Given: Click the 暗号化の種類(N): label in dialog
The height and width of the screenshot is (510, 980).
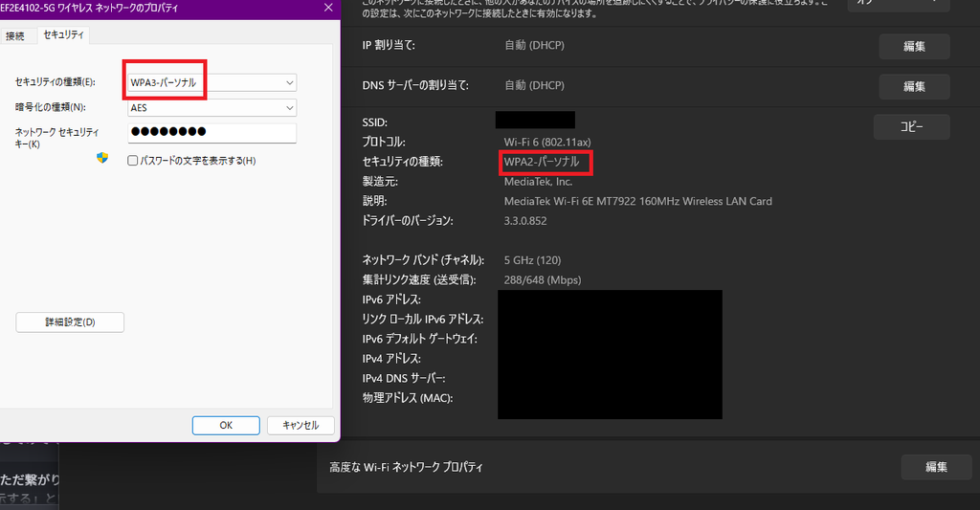Looking at the screenshot, I should [x=51, y=107].
